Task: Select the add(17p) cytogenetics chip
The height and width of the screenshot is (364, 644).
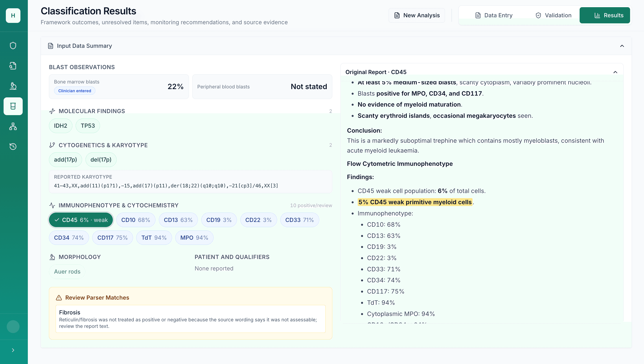Action: pos(66,160)
